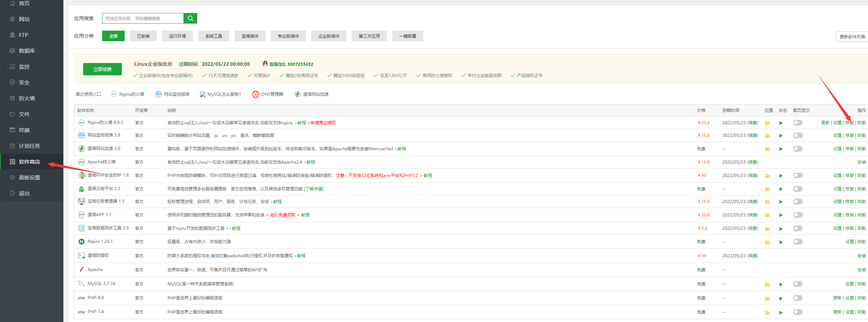Toggle homepage display for 堡塔云控平台 2.3
Image resolution: width=868 pixels, height=322 pixels.
coord(798,189)
